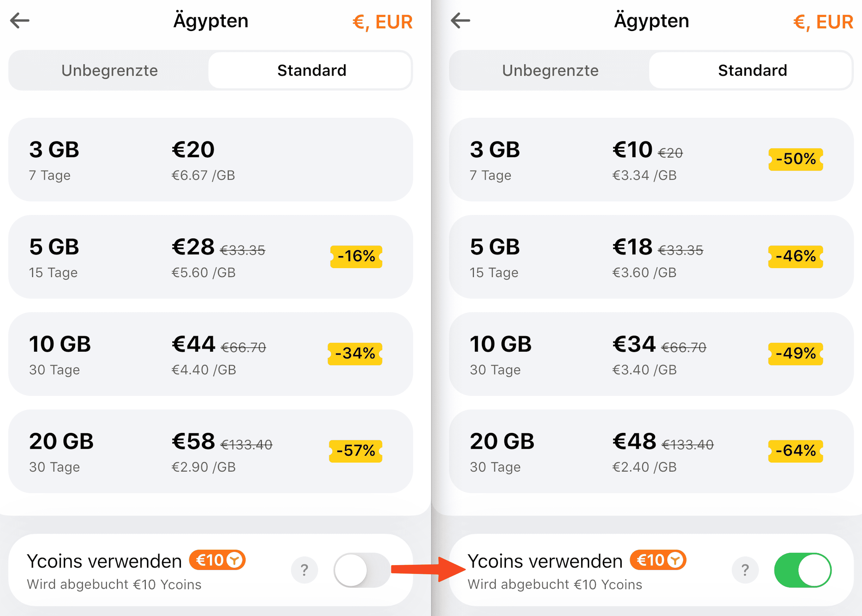Viewport: 862px width, 616px height.
Task: Choose the 3 GB plan for €20
Action: pyautogui.click(x=211, y=160)
